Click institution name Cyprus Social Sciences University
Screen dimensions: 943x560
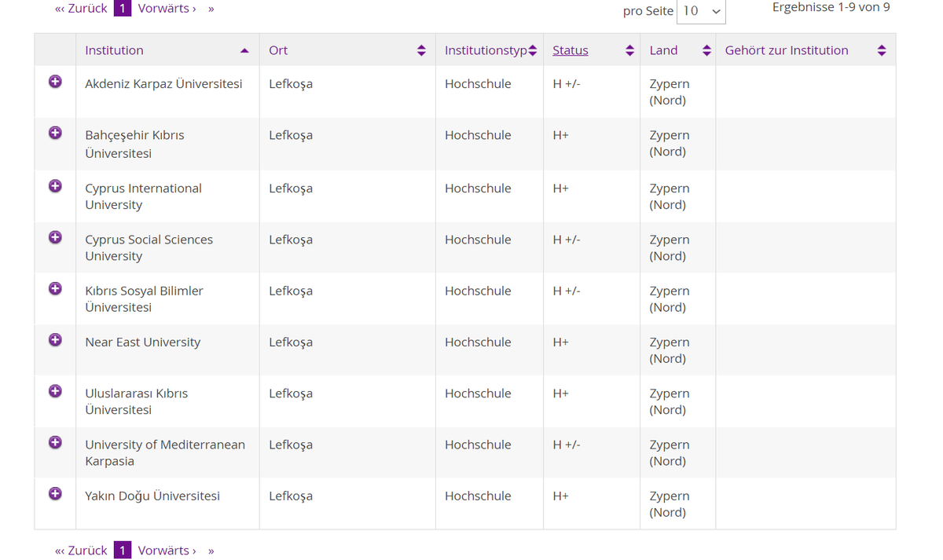click(149, 247)
